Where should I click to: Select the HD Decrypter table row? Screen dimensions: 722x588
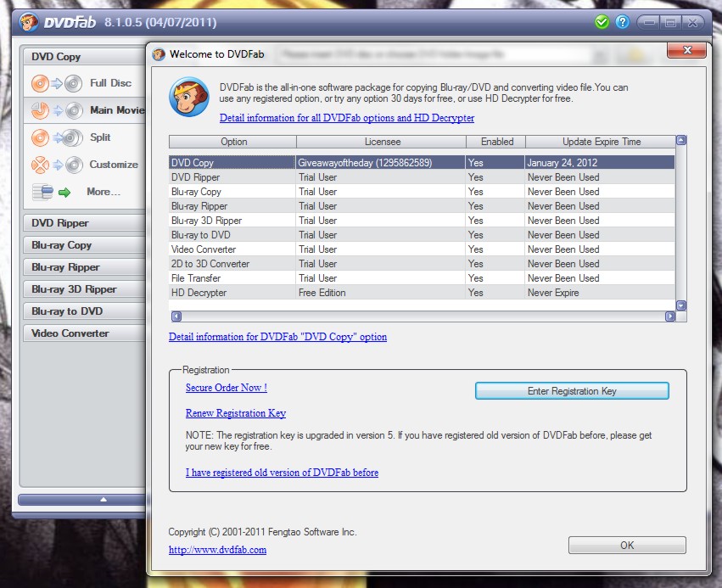tap(422, 293)
